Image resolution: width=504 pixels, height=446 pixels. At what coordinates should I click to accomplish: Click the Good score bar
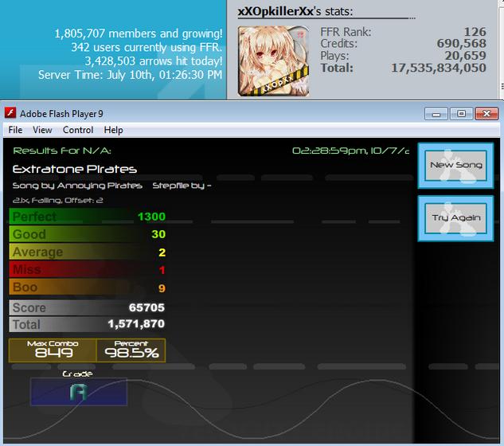click(x=88, y=234)
